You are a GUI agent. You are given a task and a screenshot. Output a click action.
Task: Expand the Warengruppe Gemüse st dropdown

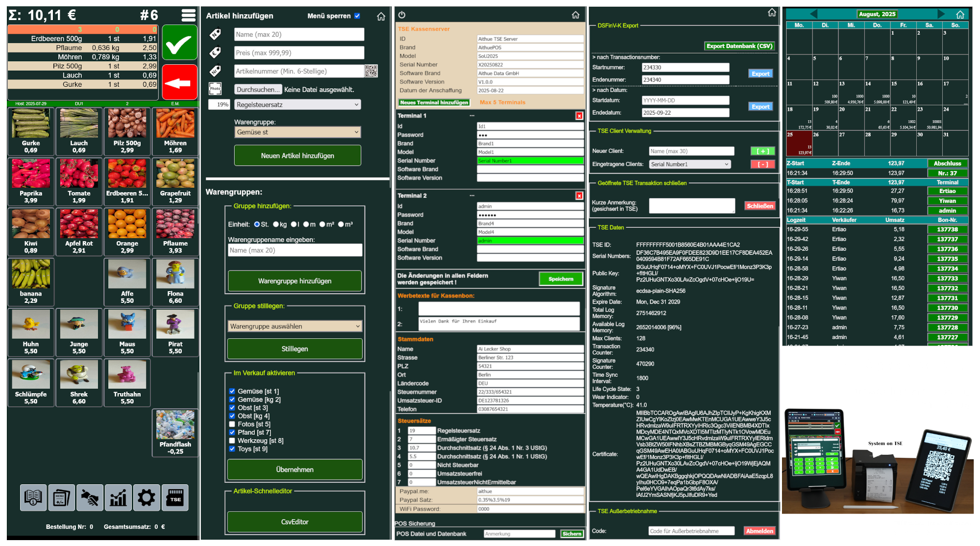297,132
